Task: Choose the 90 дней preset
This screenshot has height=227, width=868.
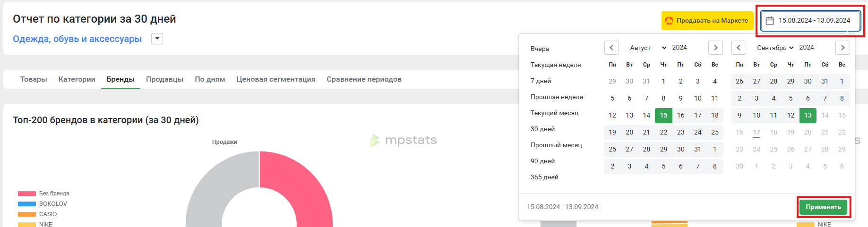Action: click(x=542, y=161)
